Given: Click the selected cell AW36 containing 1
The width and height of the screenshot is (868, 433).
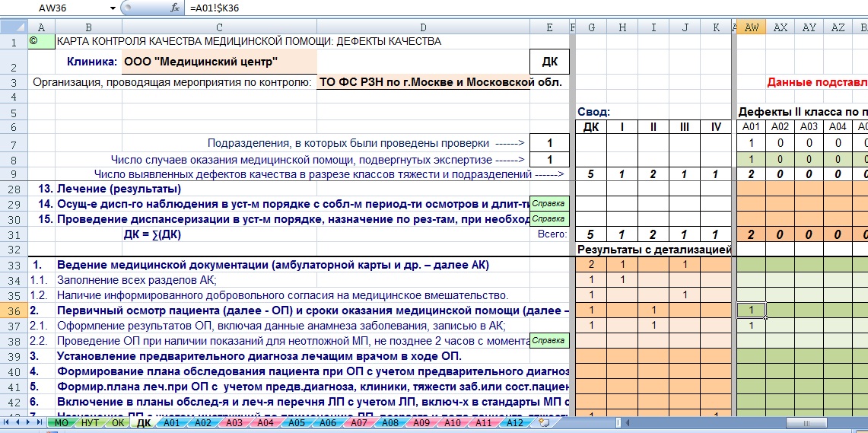Looking at the screenshot, I should 751,310.
